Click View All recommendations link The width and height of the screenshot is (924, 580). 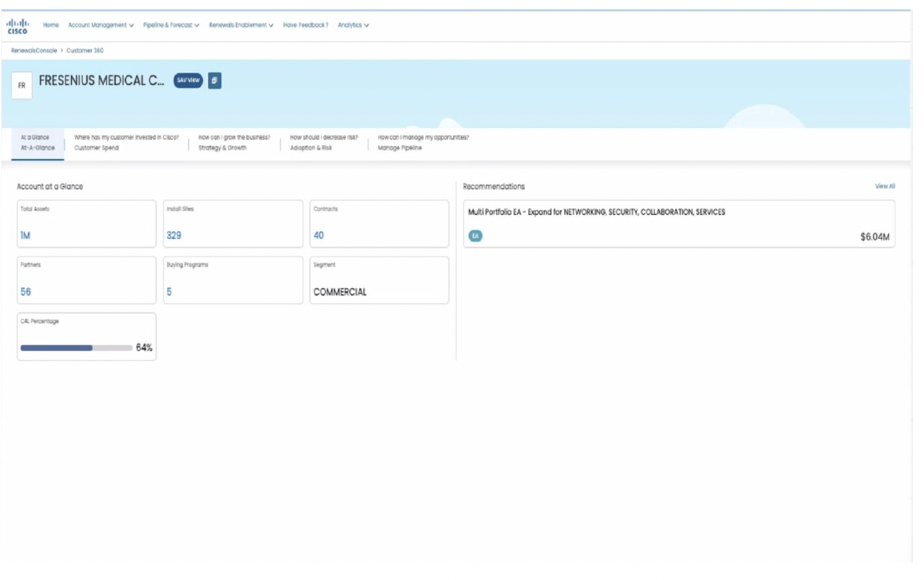(885, 186)
